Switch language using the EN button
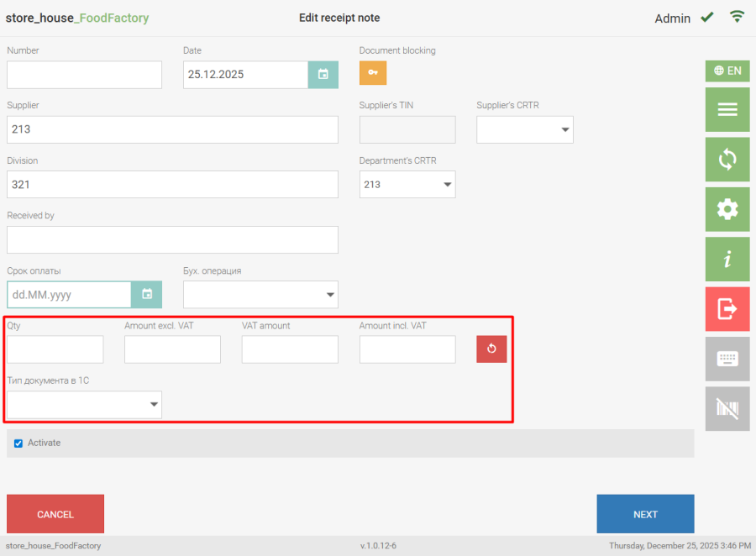The image size is (756, 556). tap(727, 71)
